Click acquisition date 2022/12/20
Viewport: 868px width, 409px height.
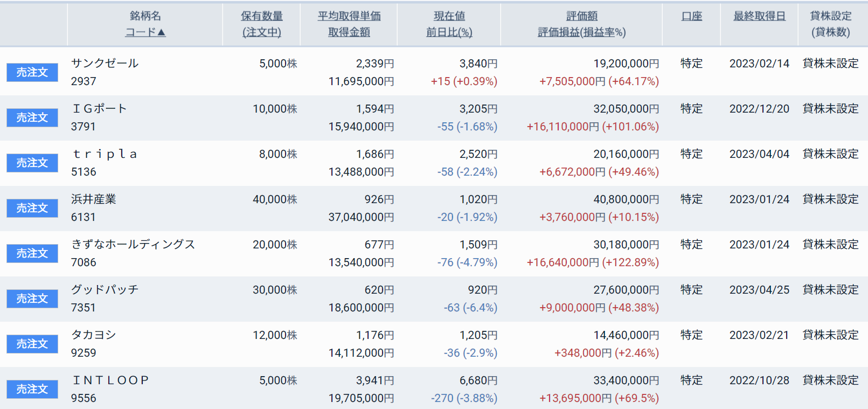tap(759, 109)
